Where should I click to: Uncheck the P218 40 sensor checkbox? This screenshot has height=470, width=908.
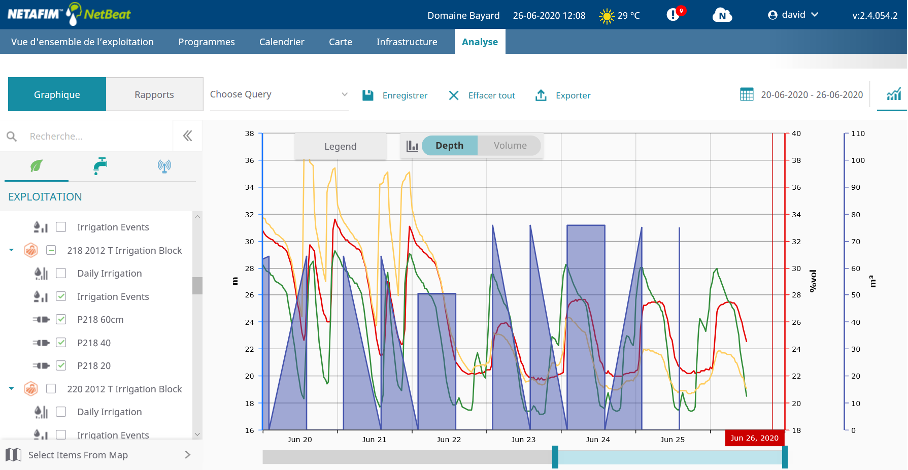pyautogui.click(x=61, y=343)
